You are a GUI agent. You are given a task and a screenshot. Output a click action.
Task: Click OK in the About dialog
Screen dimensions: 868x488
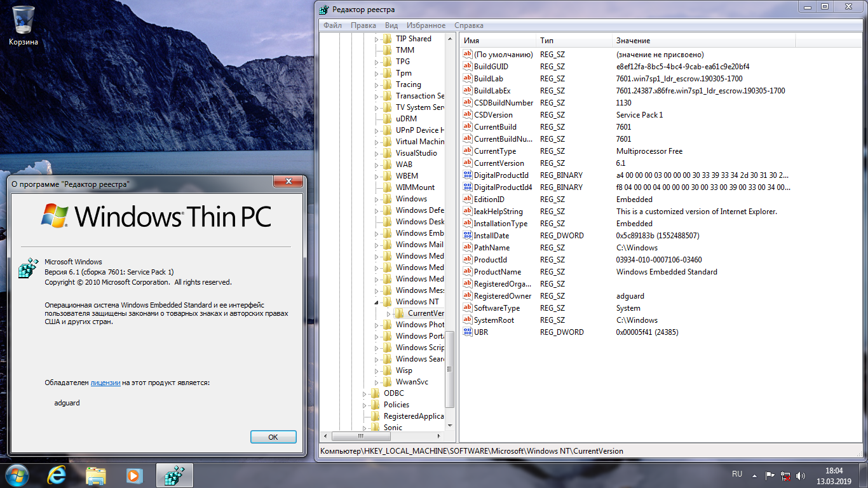[273, 437]
